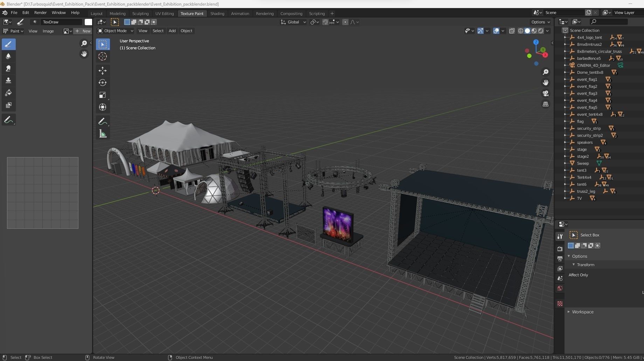This screenshot has height=361, width=644.
Task: Open the Options dropdown in viewport header
Action: click(541, 22)
